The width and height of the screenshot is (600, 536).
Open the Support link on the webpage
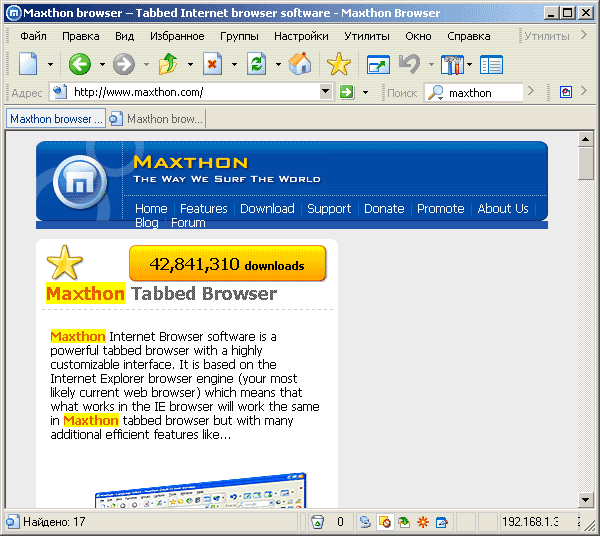329,209
